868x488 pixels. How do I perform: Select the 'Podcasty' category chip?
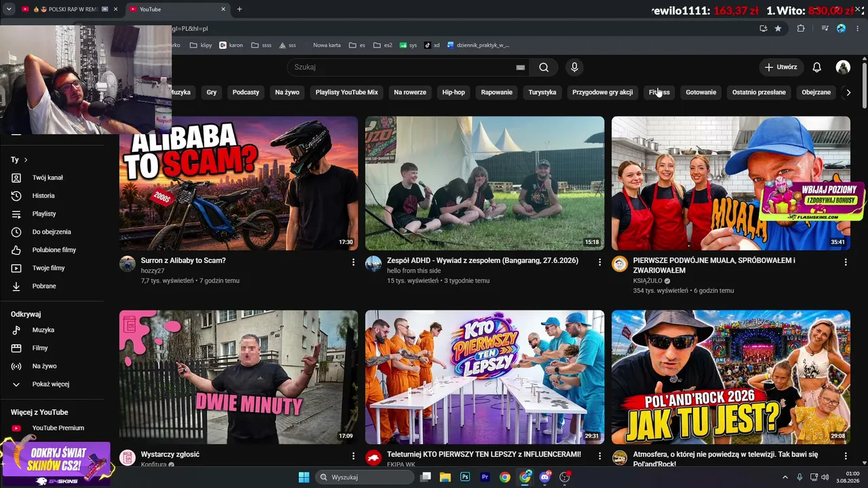click(245, 92)
